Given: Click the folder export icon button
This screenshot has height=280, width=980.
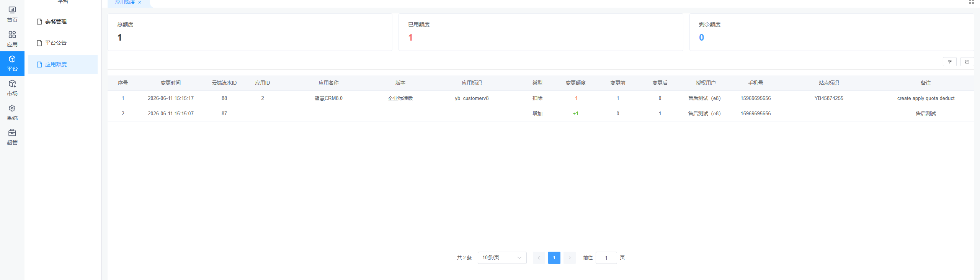Looking at the screenshot, I should click(x=967, y=62).
